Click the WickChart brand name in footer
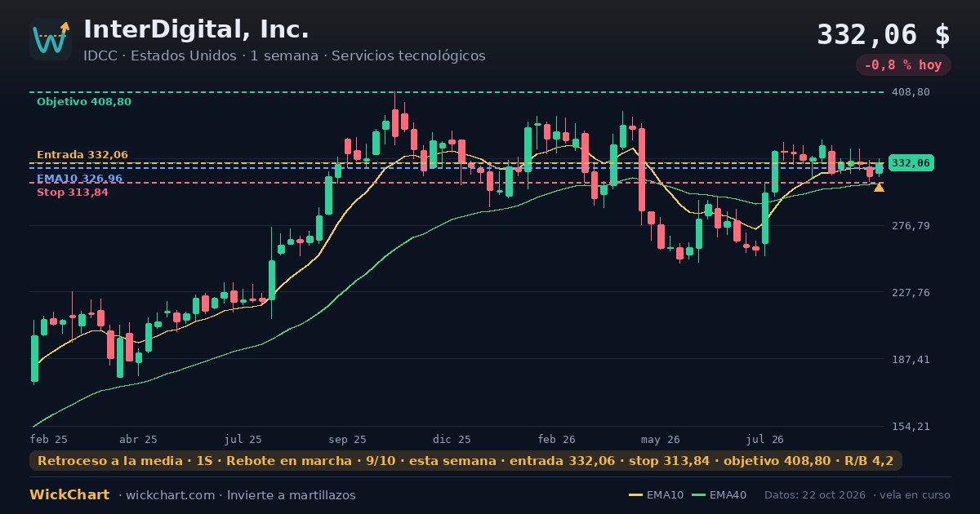 [x=69, y=494]
